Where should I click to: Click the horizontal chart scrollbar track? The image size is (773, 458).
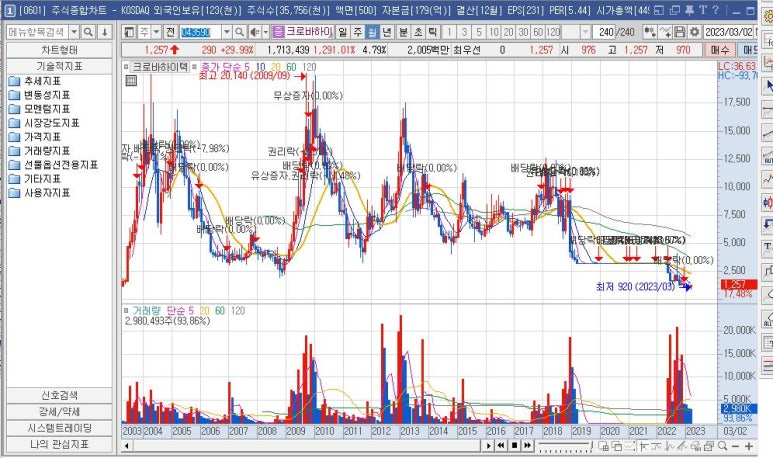click(x=306, y=446)
